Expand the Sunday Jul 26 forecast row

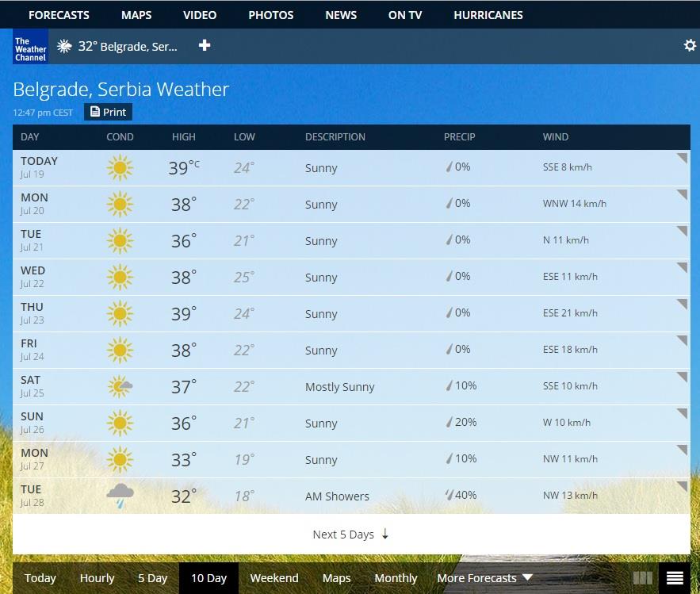681,414
